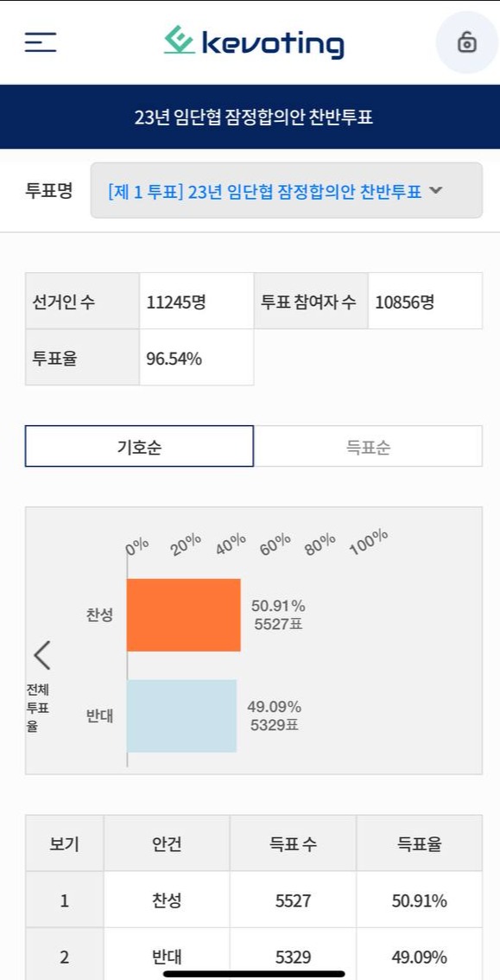This screenshot has height=980, width=500.
Task: Click the 23년 임단협 잠정합의안 찬반투표 title banner
Action: tap(250, 117)
